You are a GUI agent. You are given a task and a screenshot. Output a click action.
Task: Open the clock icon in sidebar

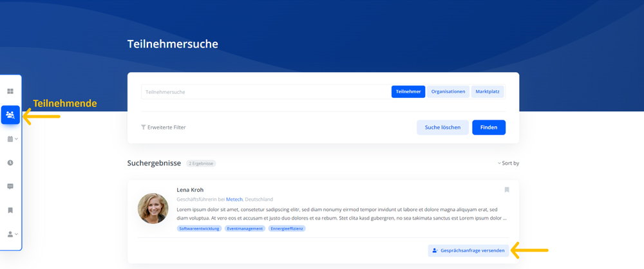tap(10, 163)
